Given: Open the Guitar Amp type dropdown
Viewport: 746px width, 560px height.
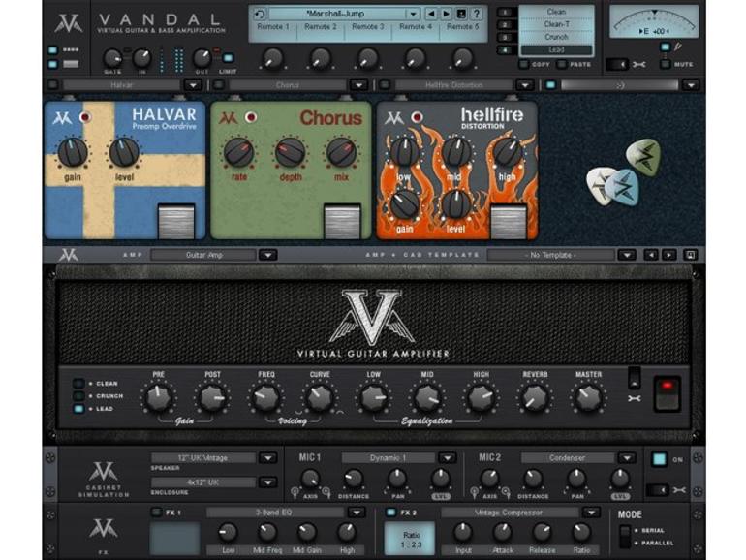Looking at the screenshot, I should click(267, 255).
